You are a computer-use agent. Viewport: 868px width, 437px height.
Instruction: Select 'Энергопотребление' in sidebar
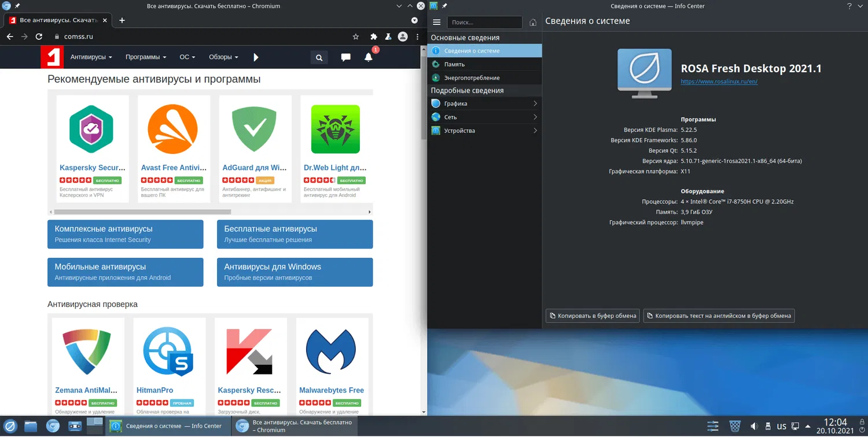484,77
